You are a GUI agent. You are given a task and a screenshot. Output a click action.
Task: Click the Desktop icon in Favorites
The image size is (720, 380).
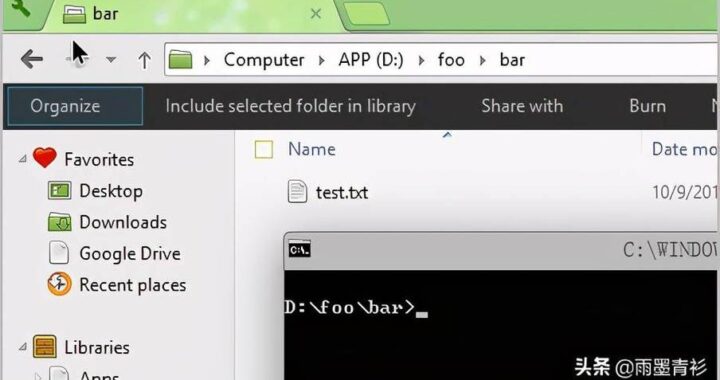tap(59, 190)
